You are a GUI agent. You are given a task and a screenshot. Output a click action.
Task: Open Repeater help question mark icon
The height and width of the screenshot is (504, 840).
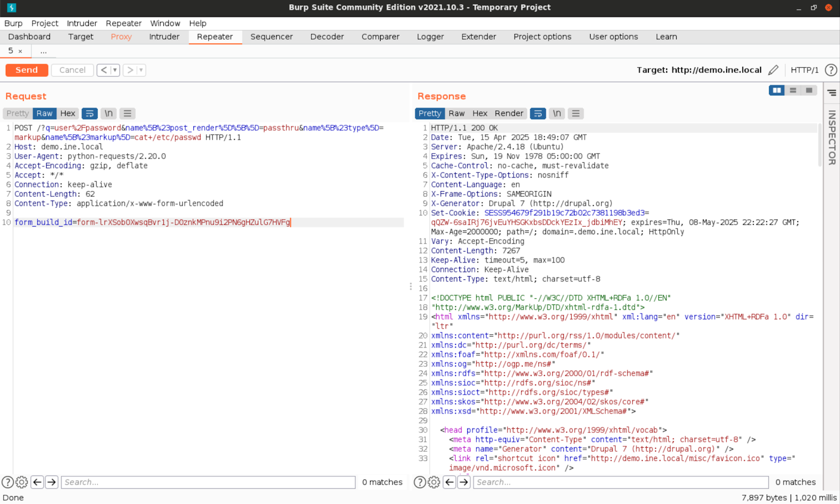click(831, 70)
